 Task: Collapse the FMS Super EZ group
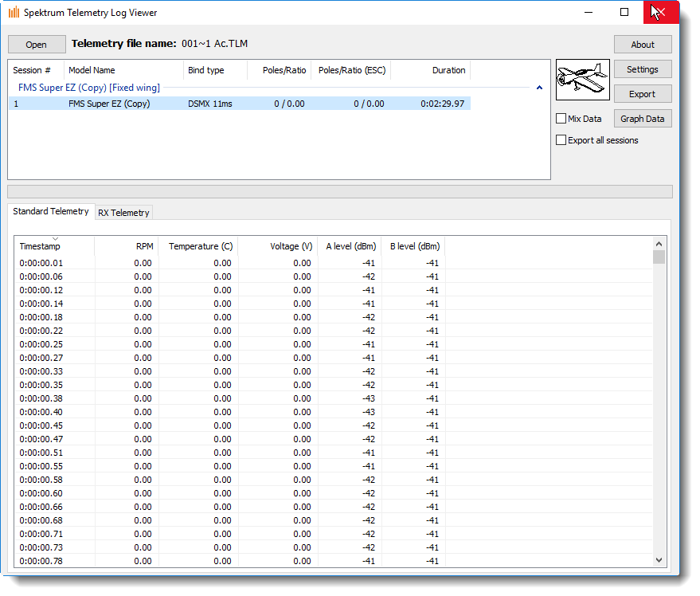click(539, 88)
